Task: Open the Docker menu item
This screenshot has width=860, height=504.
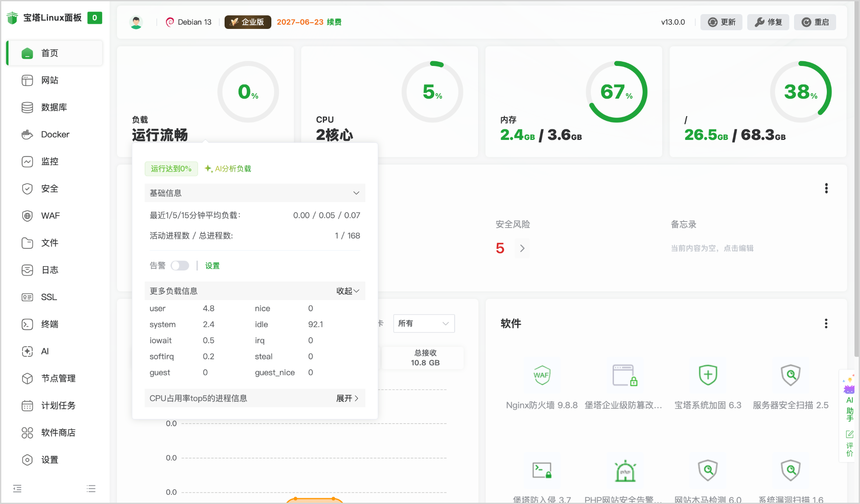Action: pos(54,134)
